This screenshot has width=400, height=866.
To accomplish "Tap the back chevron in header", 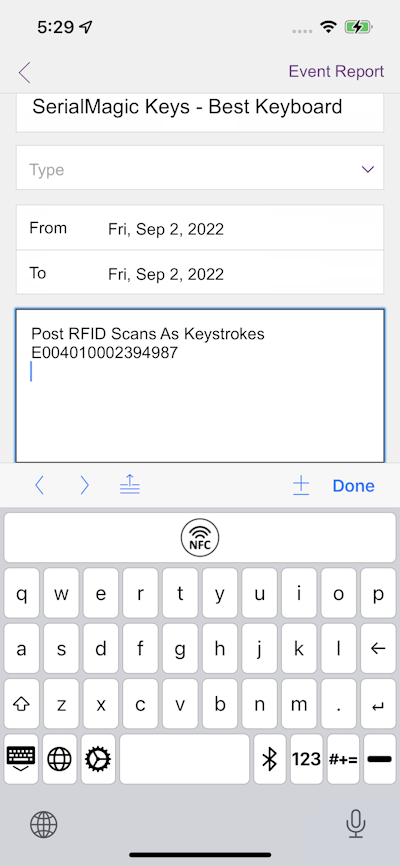I will click(x=24, y=72).
